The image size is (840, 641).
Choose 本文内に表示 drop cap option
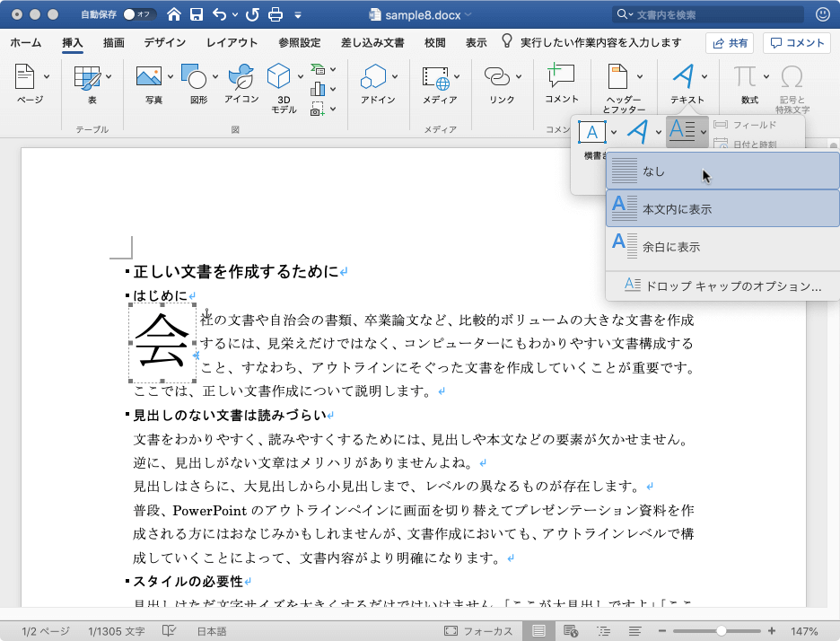[x=722, y=208]
